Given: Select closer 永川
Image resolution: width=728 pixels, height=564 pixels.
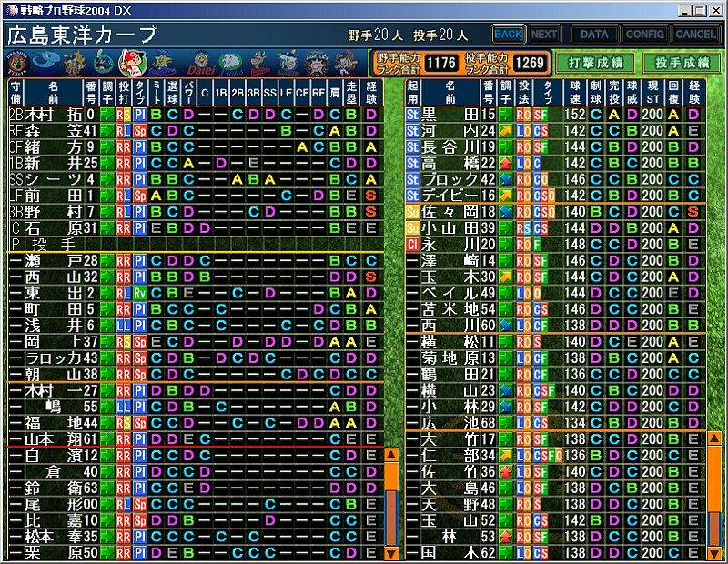Looking at the screenshot, I should tap(556, 245).
